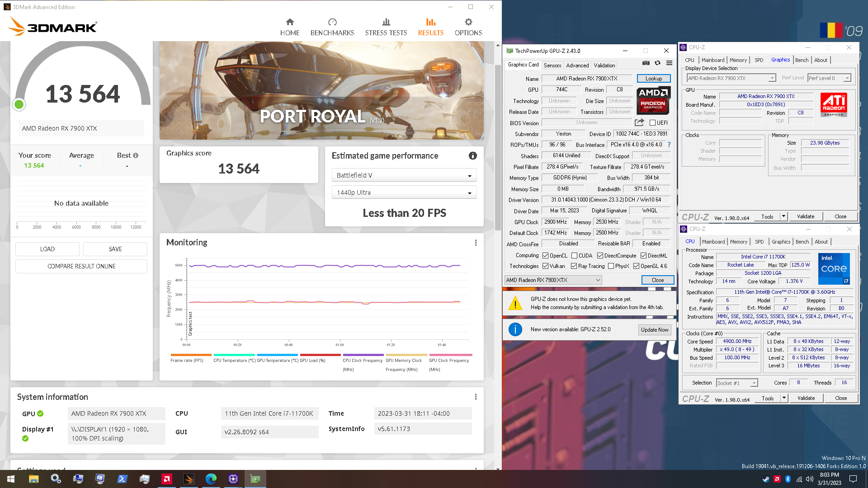
Task: Open the STRESS TESTS section in 3DMark
Action: [x=386, y=27]
